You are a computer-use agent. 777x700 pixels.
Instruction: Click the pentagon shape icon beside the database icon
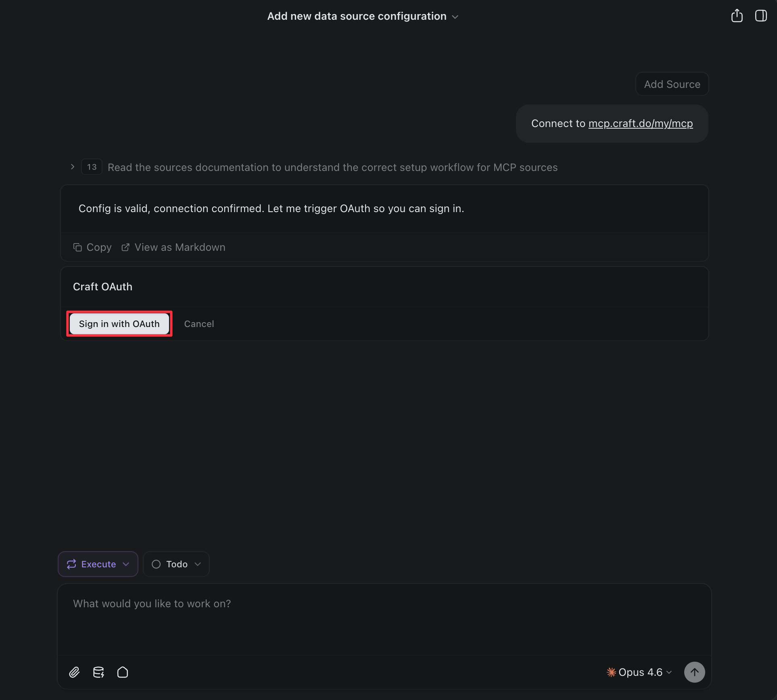[122, 672]
